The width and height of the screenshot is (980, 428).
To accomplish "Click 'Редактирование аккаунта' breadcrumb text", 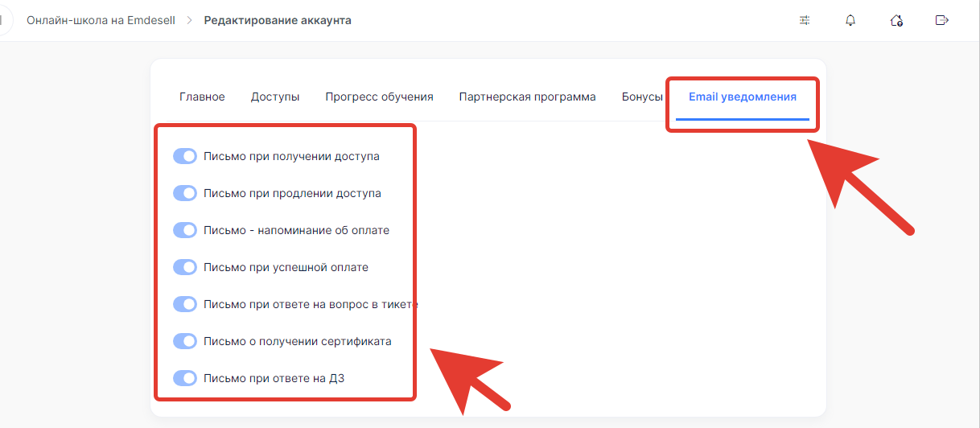I will tap(278, 20).
